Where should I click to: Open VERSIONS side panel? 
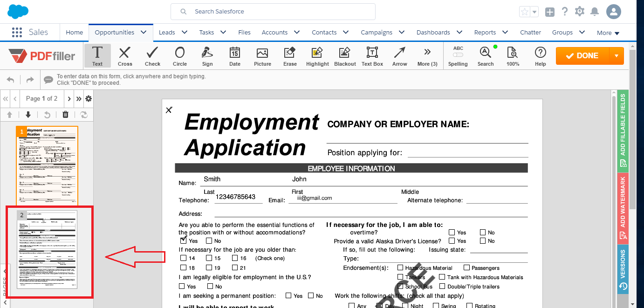(x=623, y=269)
